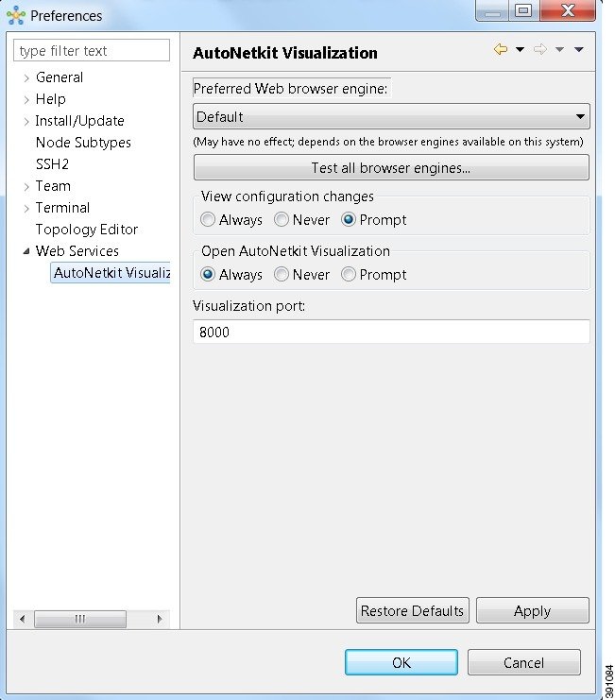Open the Topology Editor preferences page

pos(87,229)
